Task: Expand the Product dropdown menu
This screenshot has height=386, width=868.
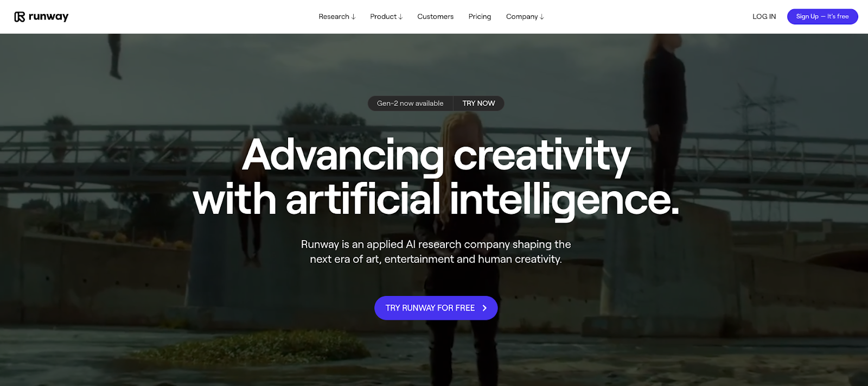Action: point(386,17)
